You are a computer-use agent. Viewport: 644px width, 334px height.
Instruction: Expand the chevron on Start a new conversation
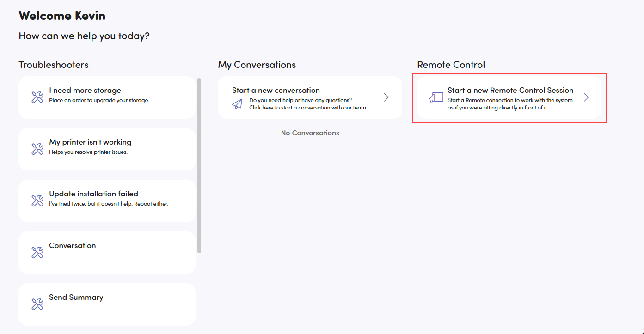tap(386, 97)
